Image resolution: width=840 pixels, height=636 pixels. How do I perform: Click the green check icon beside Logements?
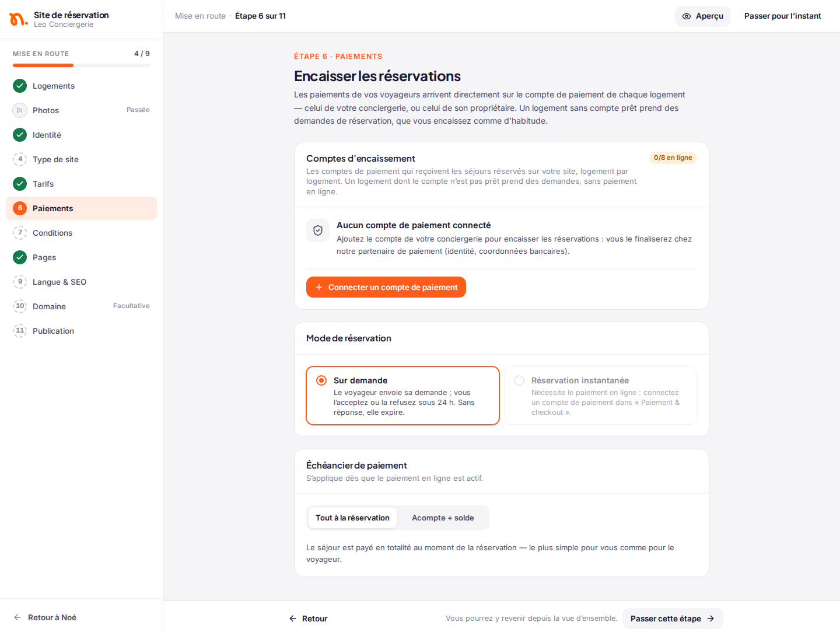(x=20, y=86)
